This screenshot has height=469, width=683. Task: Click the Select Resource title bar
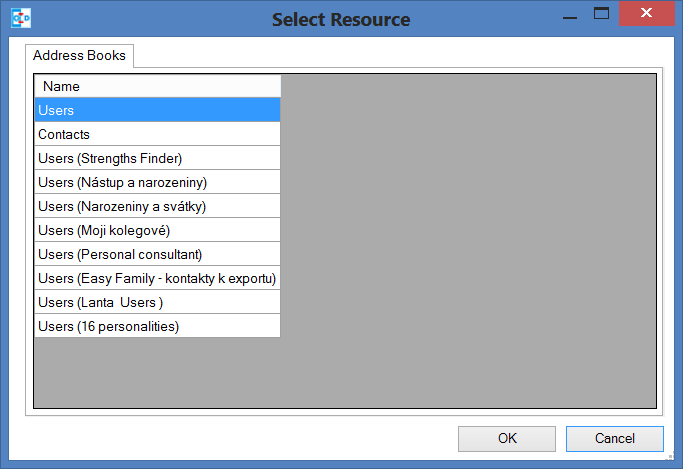340,19
